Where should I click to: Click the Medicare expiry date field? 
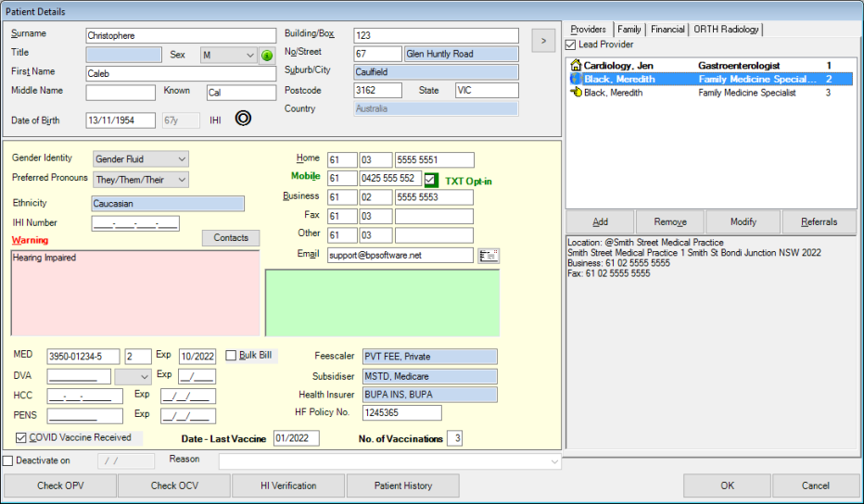197,357
